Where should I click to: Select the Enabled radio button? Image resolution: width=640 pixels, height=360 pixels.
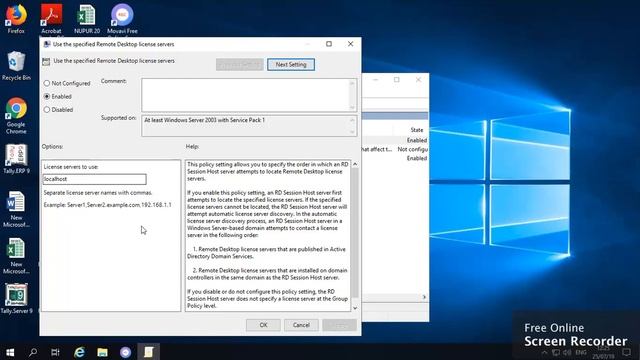click(x=47, y=96)
